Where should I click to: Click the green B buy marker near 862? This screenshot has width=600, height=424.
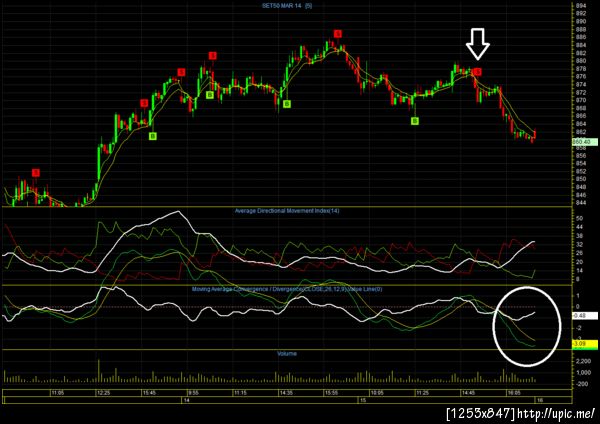point(152,136)
